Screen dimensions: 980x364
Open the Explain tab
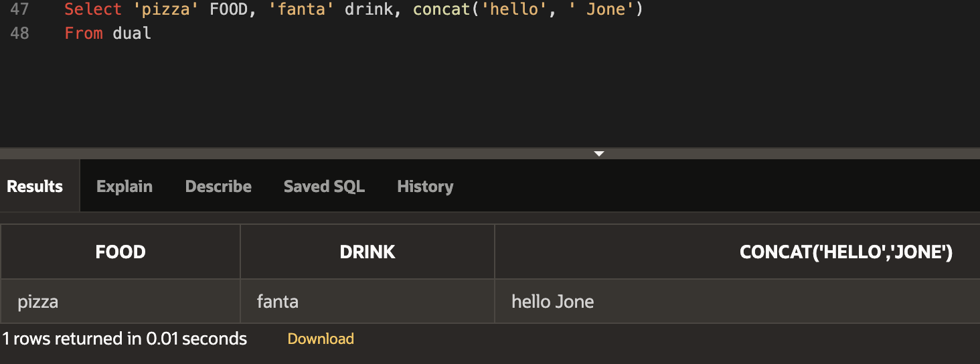(125, 186)
